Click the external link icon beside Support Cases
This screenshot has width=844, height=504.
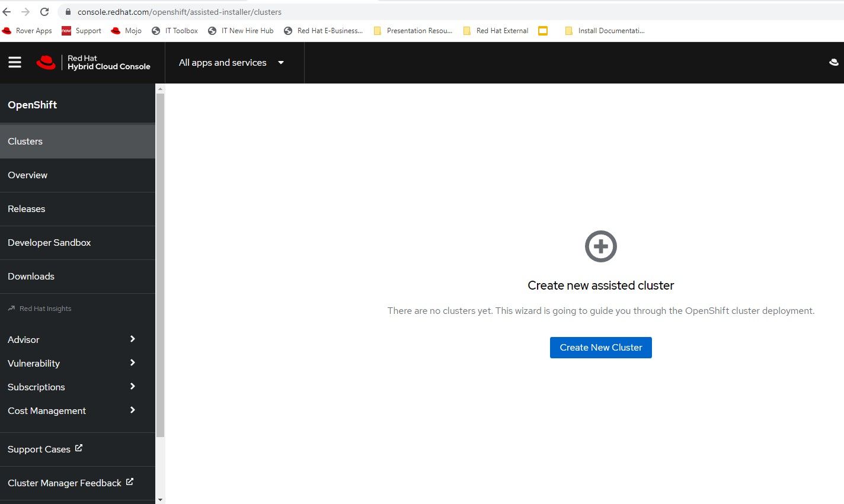click(79, 448)
